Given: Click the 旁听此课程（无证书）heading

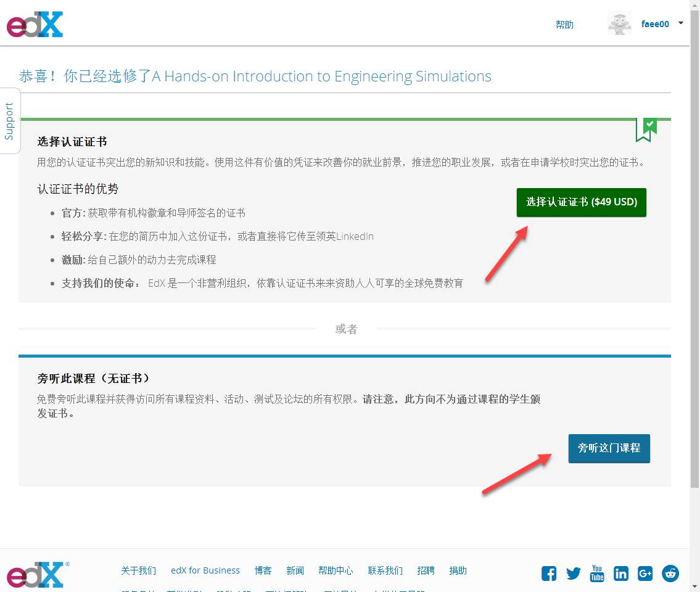Looking at the screenshot, I should pos(93,379).
